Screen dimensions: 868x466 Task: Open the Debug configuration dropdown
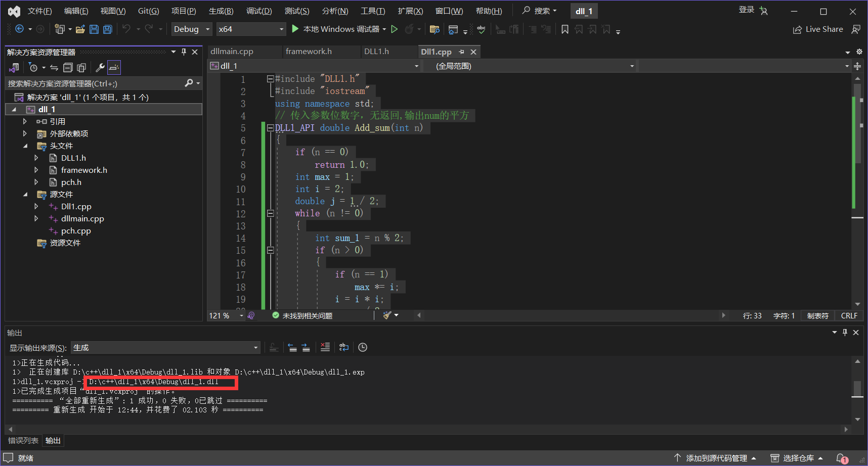coord(192,29)
